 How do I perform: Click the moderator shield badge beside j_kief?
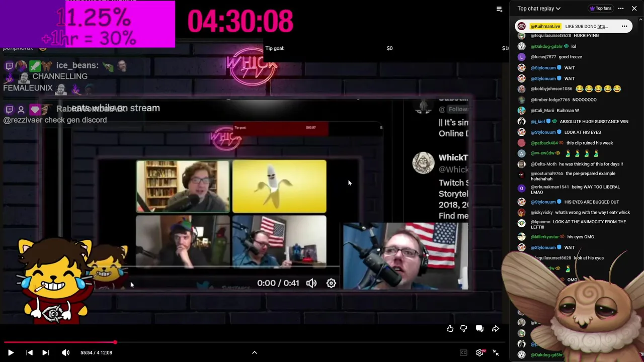tap(549, 121)
